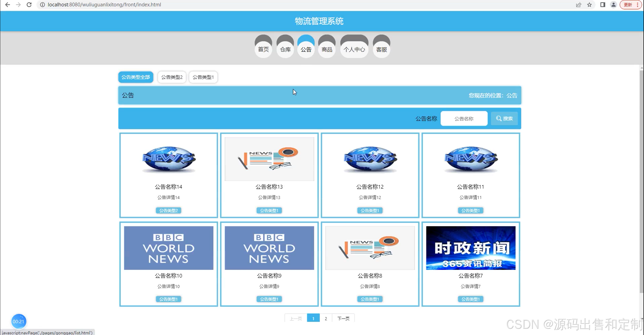The height and width of the screenshot is (335, 644).
Task: Open the 个人中心 menu
Action: (x=354, y=49)
